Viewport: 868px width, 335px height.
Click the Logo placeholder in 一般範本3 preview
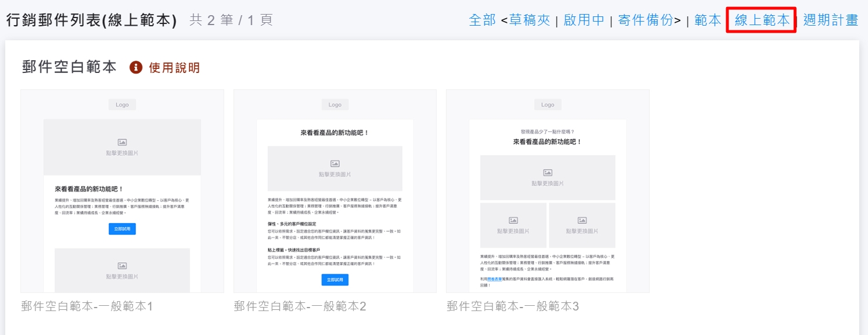point(548,105)
